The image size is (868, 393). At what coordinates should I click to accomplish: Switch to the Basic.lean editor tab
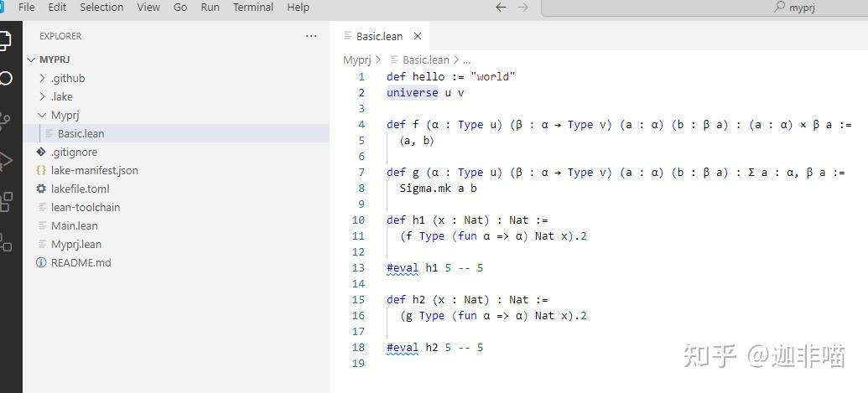(380, 36)
